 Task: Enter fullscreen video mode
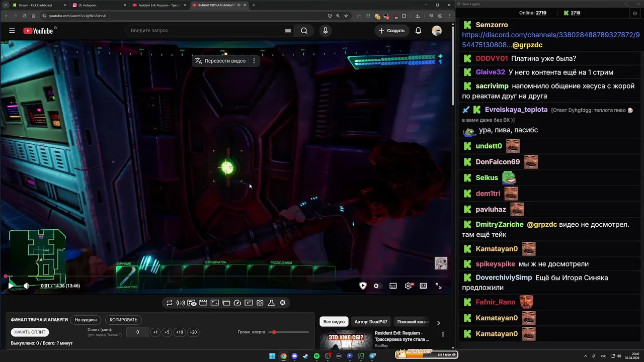click(x=438, y=286)
